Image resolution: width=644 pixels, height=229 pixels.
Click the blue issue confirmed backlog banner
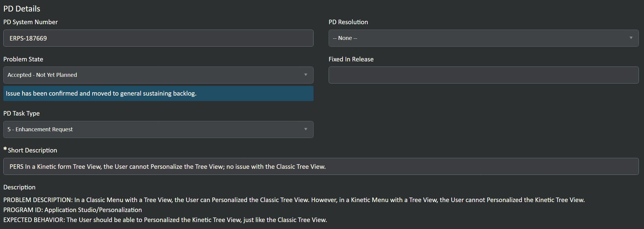coord(158,93)
